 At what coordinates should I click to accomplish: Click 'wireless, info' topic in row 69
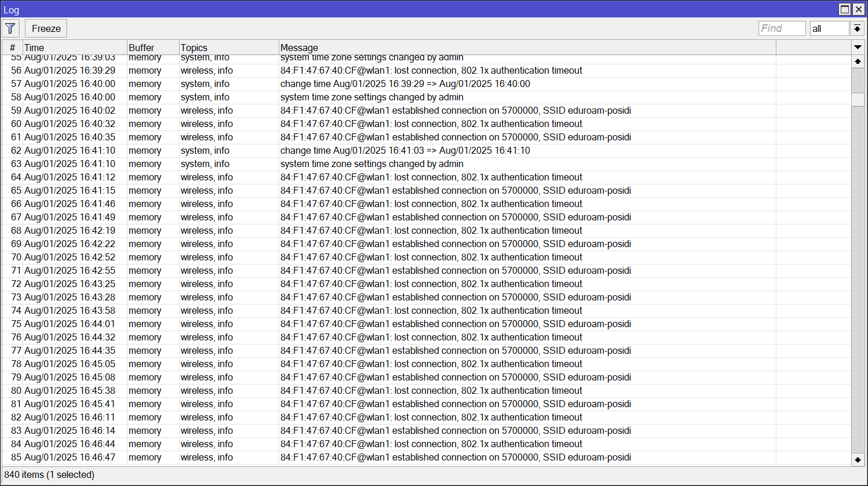[x=207, y=244]
